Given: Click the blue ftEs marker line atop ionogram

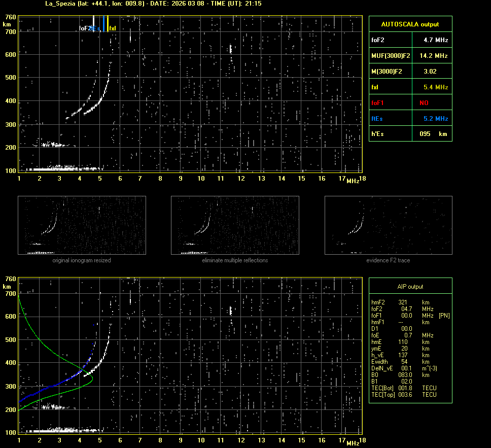Looking at the screenshot, I should [x=104, y=23].
